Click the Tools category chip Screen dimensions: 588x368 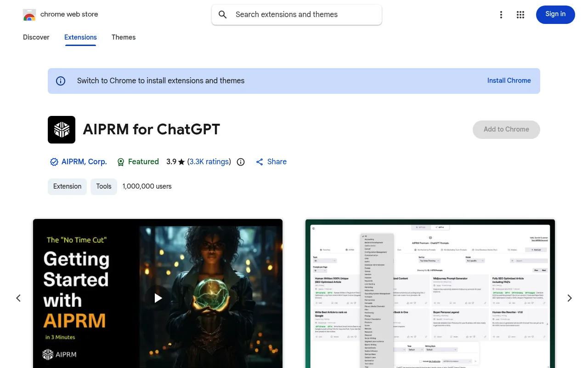(x=104, y=186)
